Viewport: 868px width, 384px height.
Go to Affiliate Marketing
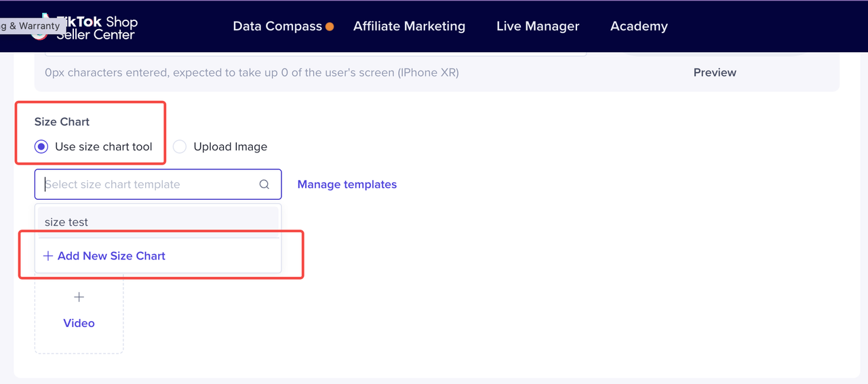click(x=409, y=26)
